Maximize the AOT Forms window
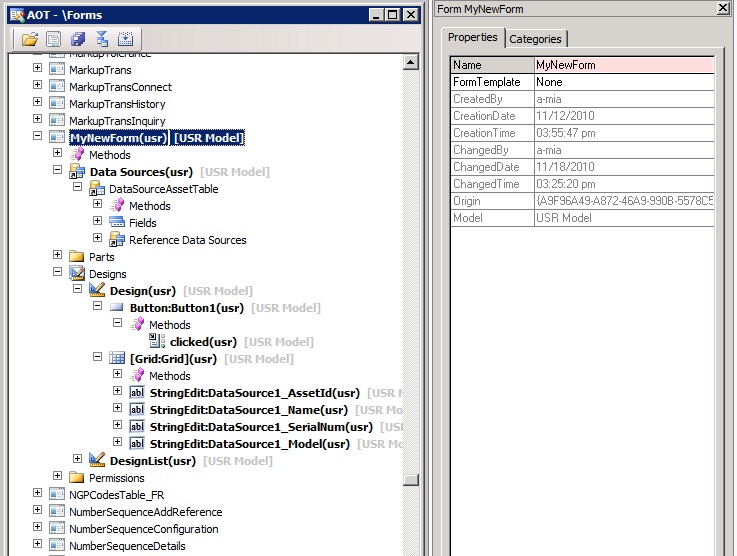Image resolution: width=737 pixels, height=556 pixels. [392, 15]
